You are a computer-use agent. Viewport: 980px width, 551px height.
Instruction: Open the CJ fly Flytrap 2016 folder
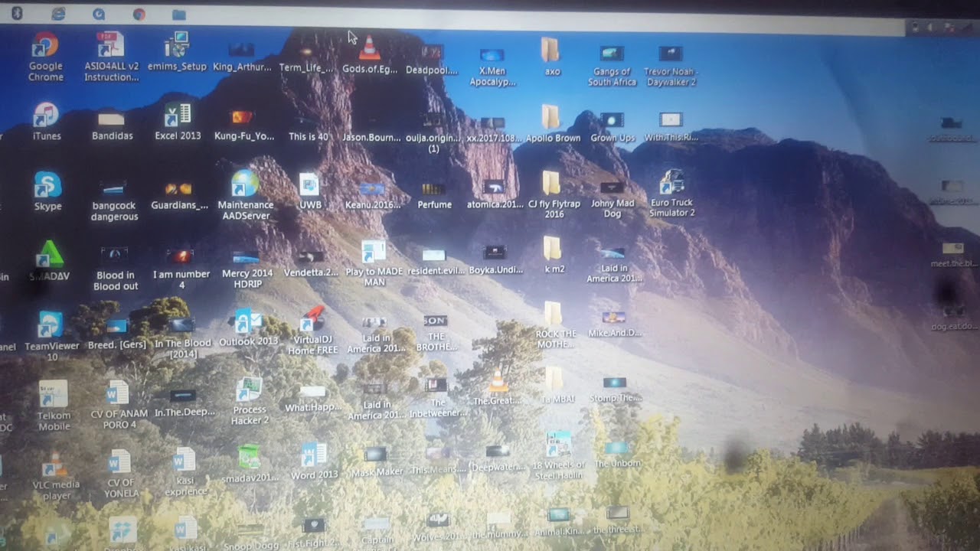pyautogui.click(x=554, y=194)
